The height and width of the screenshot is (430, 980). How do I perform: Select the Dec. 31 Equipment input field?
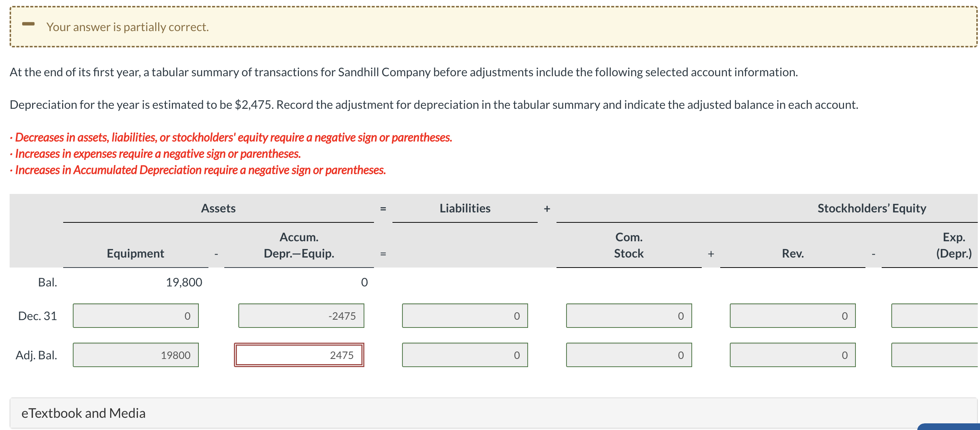pyautogui.click(x=136, y=316)
